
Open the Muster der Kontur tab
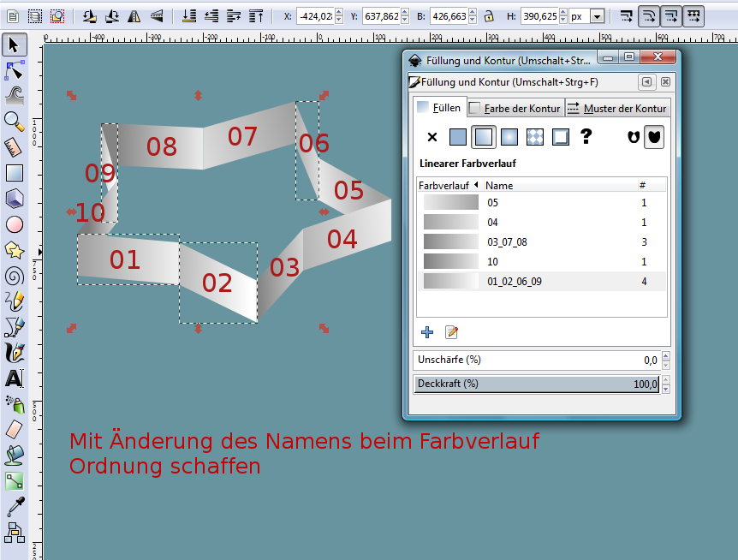click(616, 108)
